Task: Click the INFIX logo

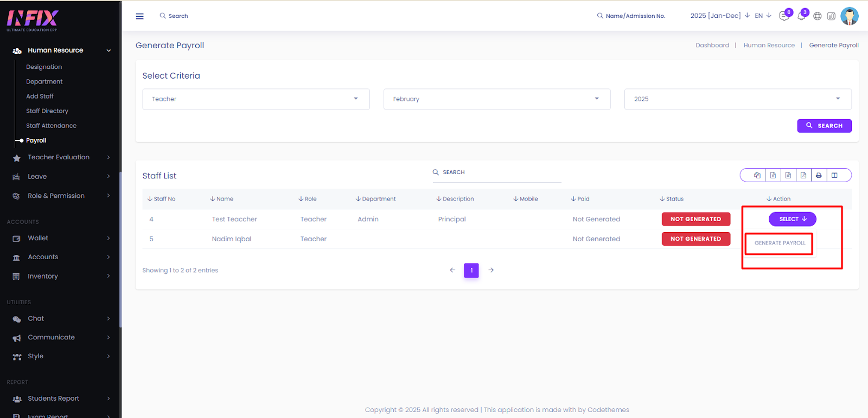Action: tap(33, 20)
